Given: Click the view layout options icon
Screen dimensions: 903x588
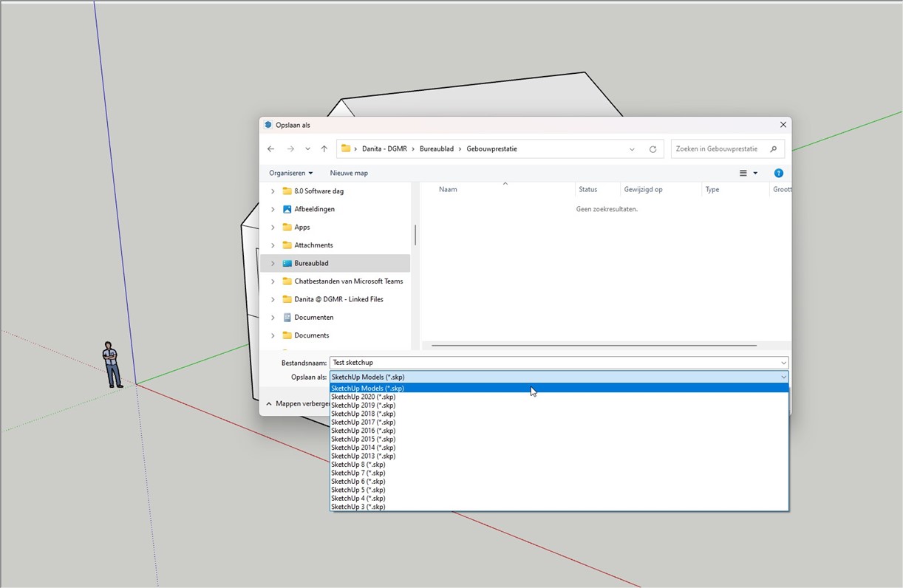Looking at the screenshot, I should click(x=743, y=173).
